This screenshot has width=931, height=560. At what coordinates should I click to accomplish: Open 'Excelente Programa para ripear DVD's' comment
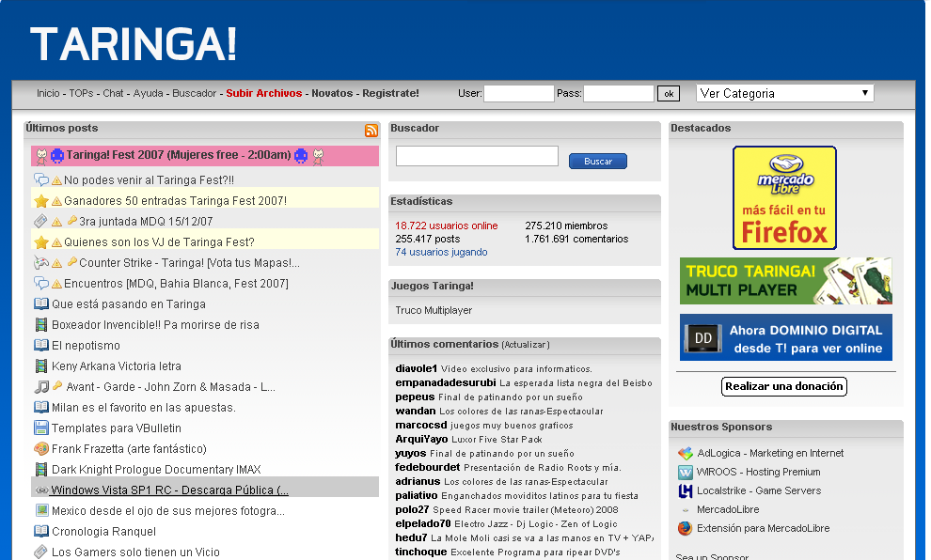point(536,552)
